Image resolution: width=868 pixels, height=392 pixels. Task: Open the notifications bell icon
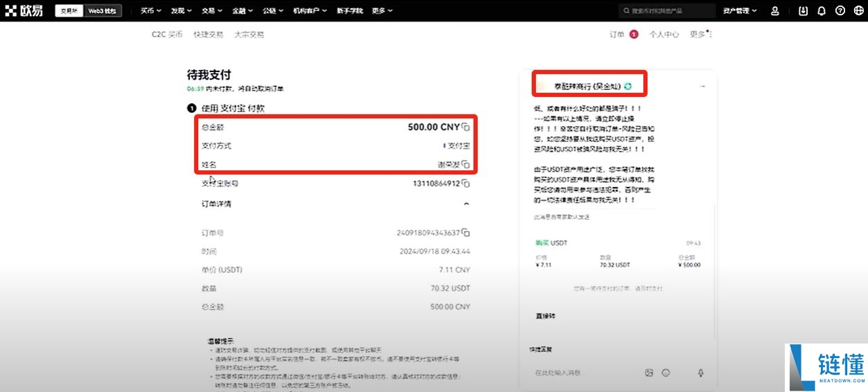[822, 11]
